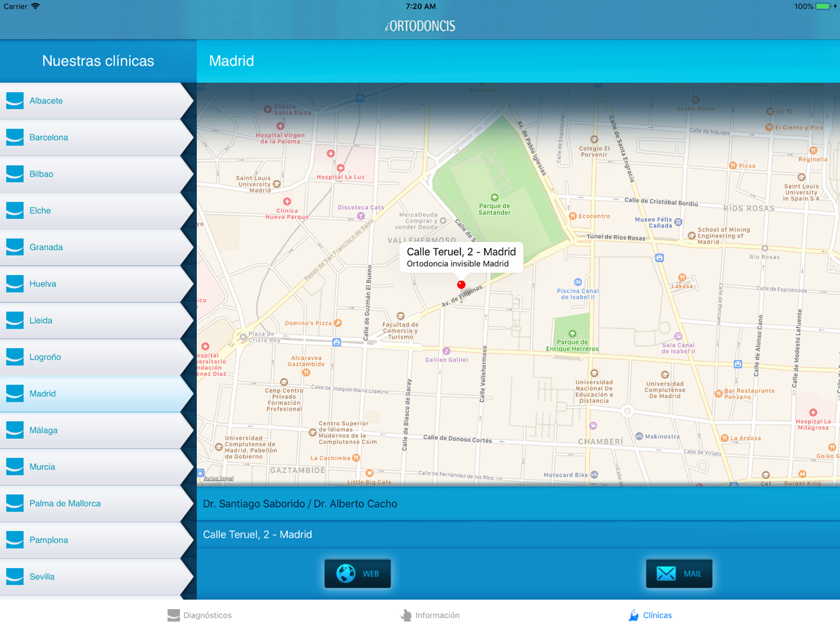The height and width of the screenshot is (630, 840).
Task: Tap the Parque de Santander map icon
Action: pos(494,197)
